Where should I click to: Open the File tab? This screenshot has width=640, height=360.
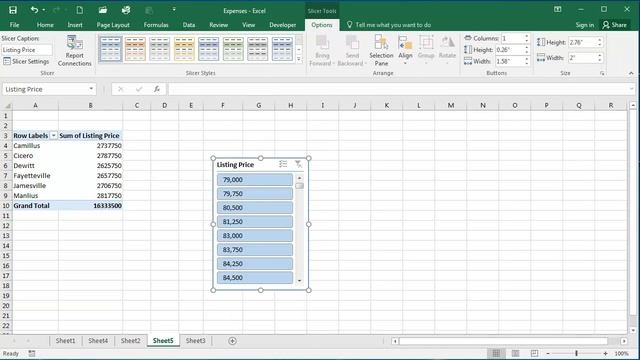(14, 25)
